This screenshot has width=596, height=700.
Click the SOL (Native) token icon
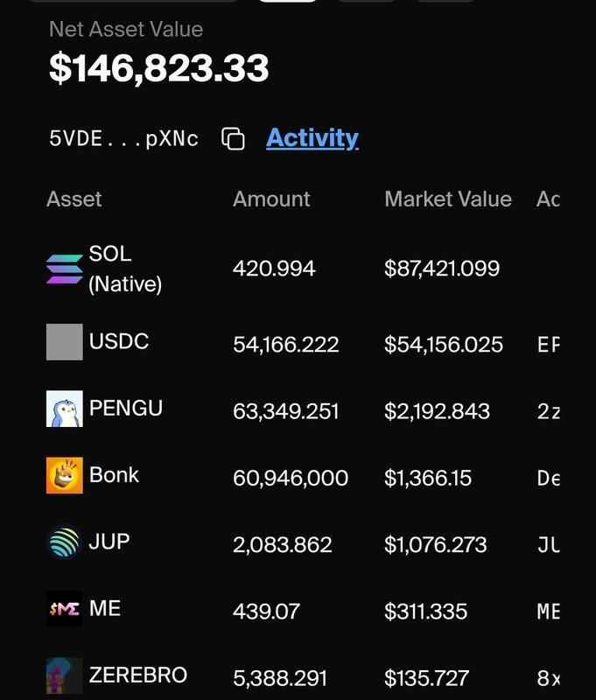pos(65,269)
